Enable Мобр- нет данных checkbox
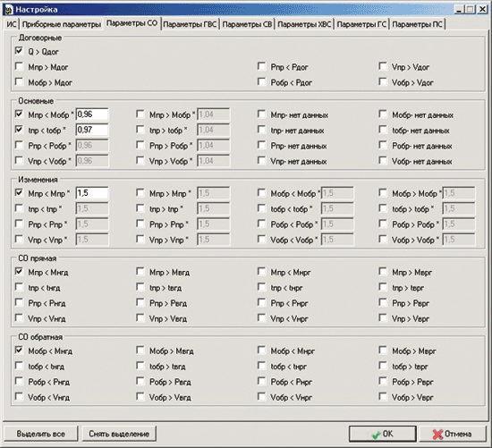Image resolution: width=492 pixels, height=448 pixels. click(383, 114)
